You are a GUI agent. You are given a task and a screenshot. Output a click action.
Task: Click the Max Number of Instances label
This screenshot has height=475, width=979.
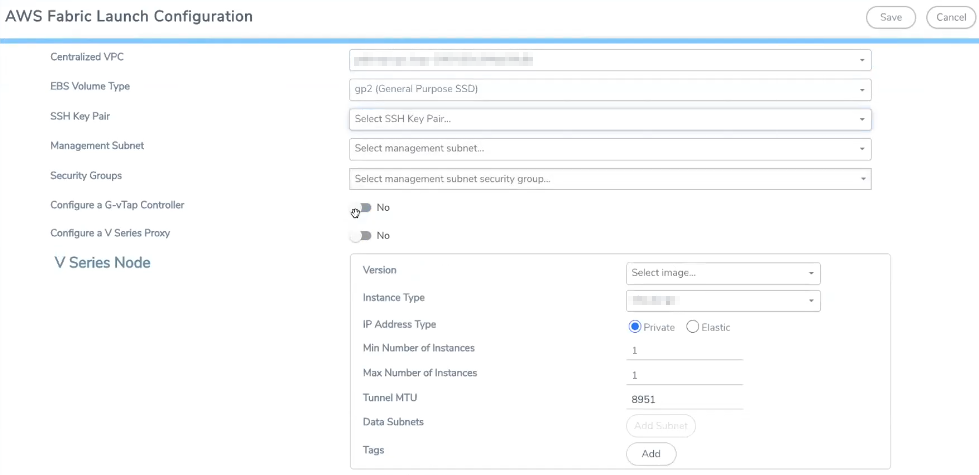(x=420, y=373)
